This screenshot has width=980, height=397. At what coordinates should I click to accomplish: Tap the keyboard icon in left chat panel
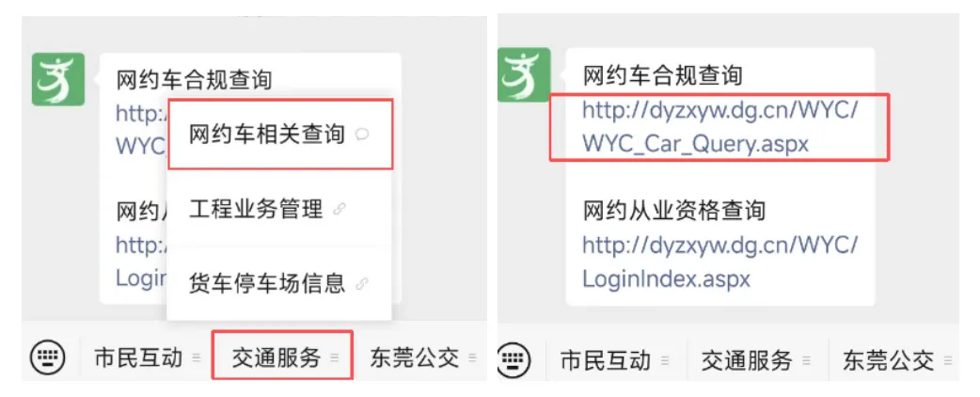48,358
